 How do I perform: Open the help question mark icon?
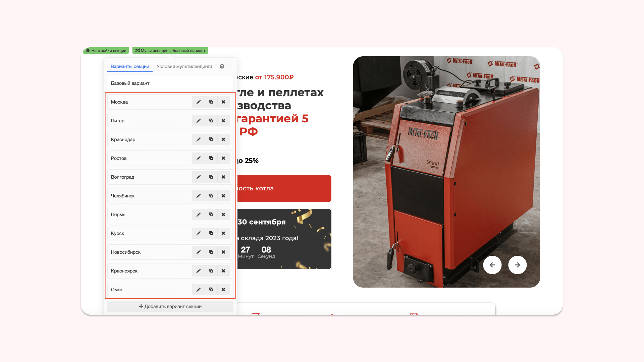click(222, 66)
